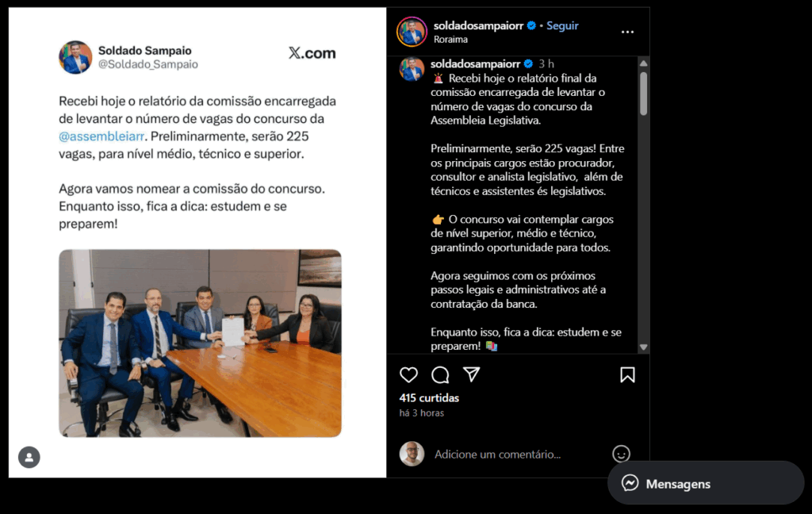Click the caption scrollbar down arrow
812x514 pixels.
[644, 347]
